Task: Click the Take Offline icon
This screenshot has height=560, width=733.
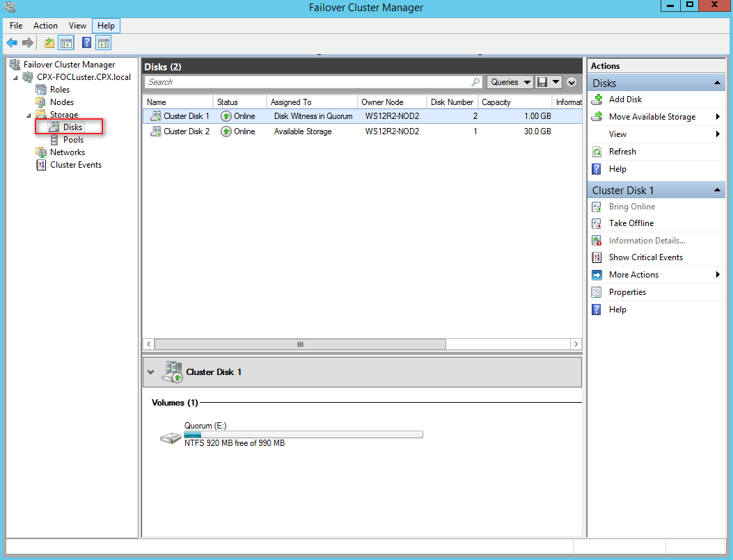Action: click(597, 223)
